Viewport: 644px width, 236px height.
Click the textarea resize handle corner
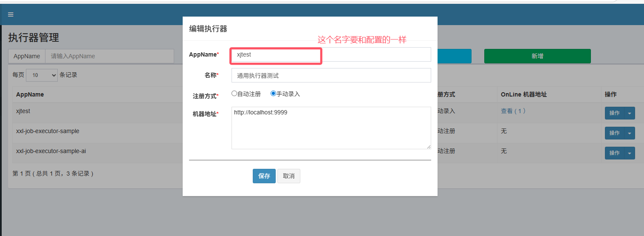[x=429, y=147]
